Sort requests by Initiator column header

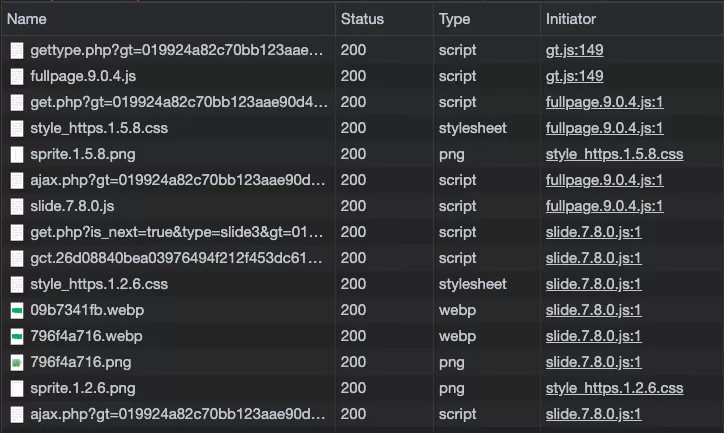coord(570,18)
